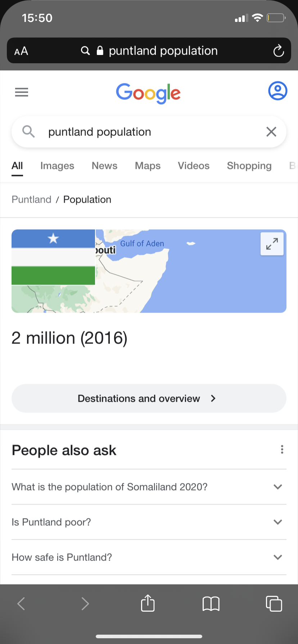Expand 'How safe is Puntland?' question

tap(149, 557)
